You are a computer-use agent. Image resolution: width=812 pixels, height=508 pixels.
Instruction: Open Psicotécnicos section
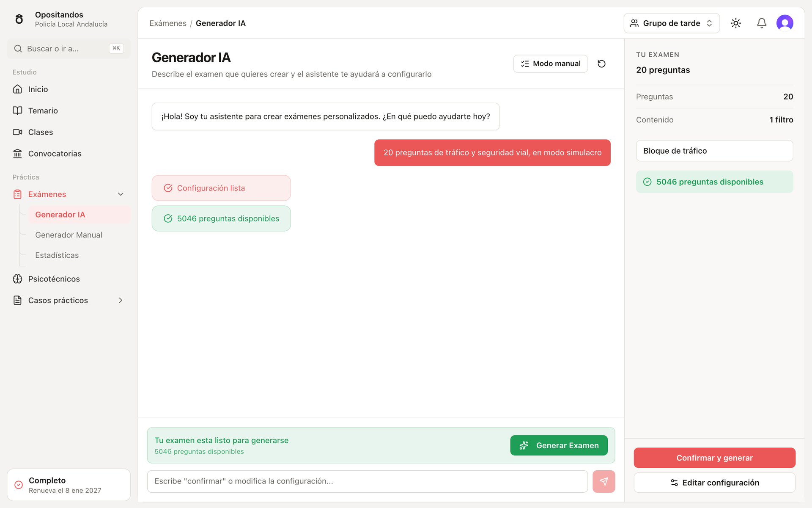[69, 279]
